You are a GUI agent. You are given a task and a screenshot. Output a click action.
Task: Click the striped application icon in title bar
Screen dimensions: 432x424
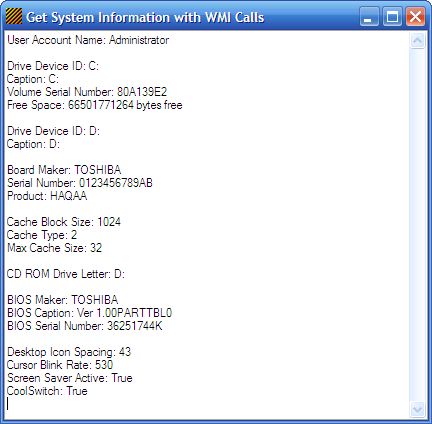click(14, 16)
